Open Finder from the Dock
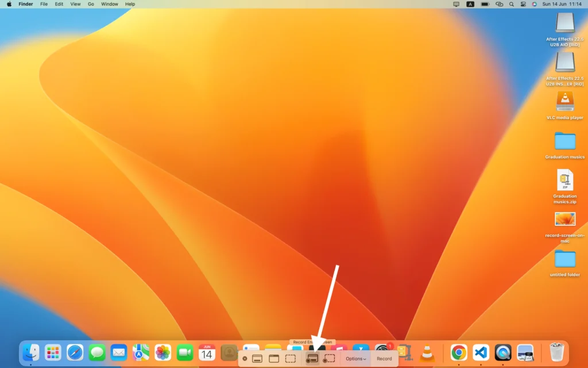Screen dimensions: 588x368 tap(31, 353)
